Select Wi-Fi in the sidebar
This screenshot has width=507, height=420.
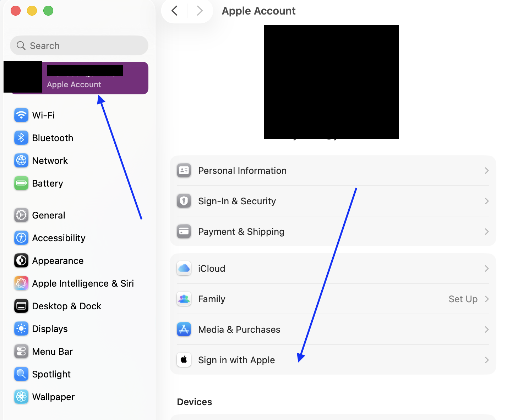79,115
